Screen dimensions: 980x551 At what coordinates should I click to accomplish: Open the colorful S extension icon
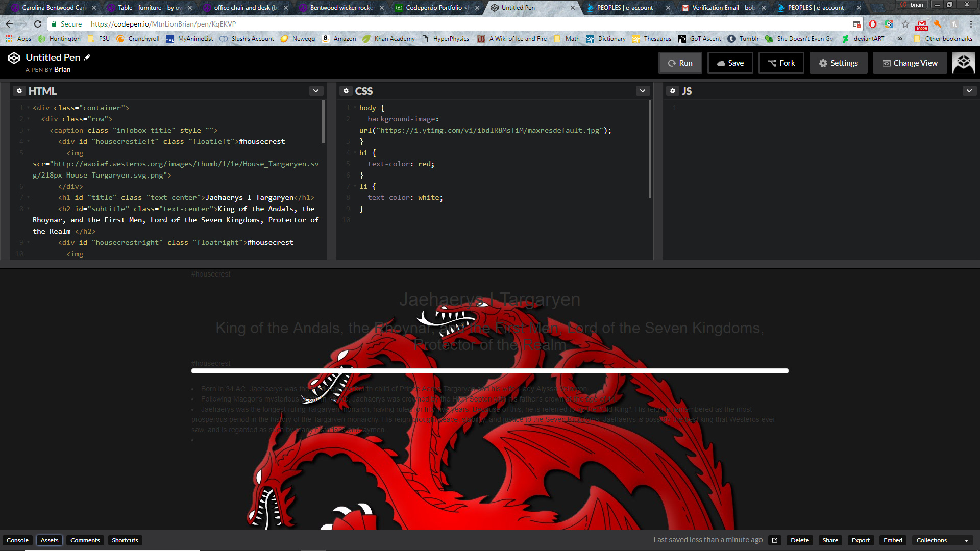[889, 24]
